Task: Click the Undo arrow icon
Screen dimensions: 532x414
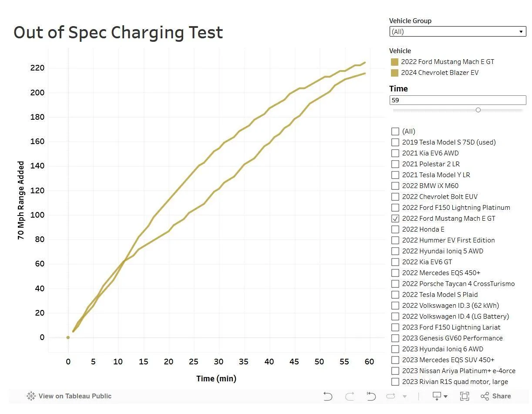Action: pyautogui.click(x=328, y=396)
